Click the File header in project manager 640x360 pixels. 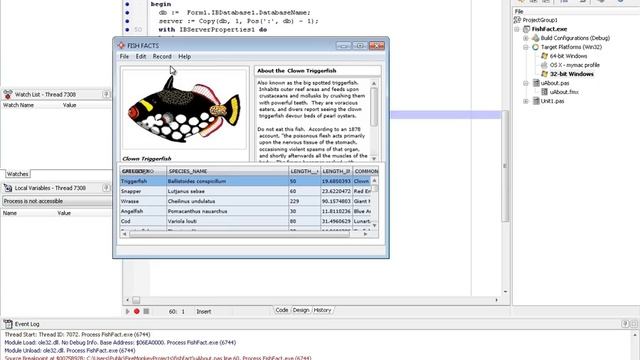(519, 11)
